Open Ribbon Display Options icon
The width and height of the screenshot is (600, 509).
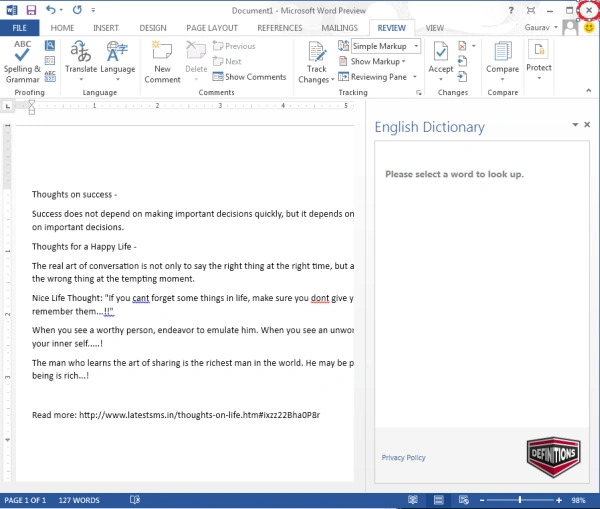531,10
